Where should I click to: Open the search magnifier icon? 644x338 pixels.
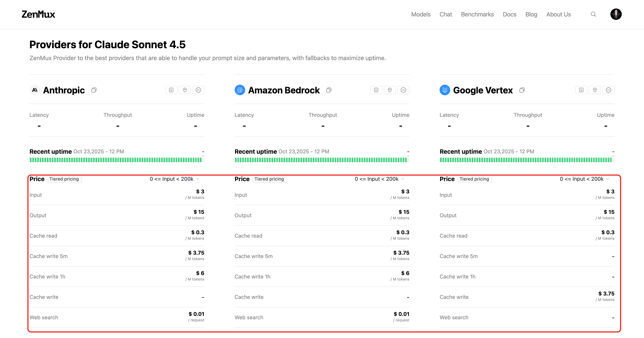click(593, 14)
